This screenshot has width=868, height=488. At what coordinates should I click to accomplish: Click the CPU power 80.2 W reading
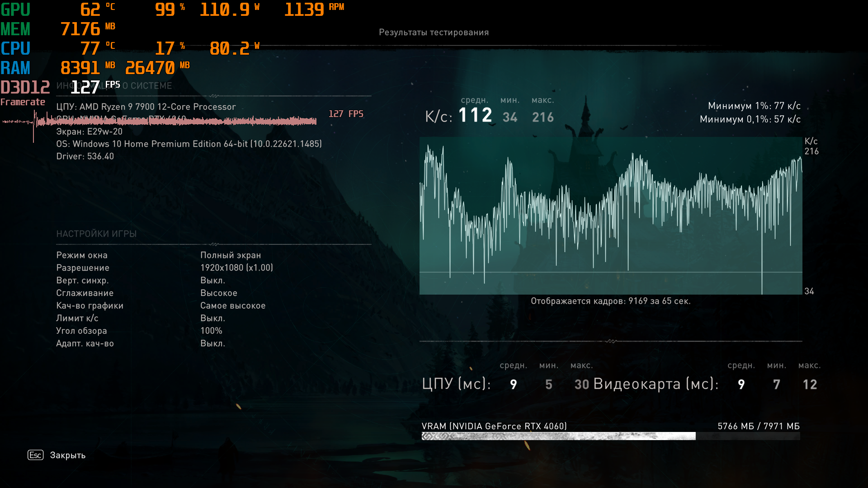pyautogui.click(x=235, y=48)
